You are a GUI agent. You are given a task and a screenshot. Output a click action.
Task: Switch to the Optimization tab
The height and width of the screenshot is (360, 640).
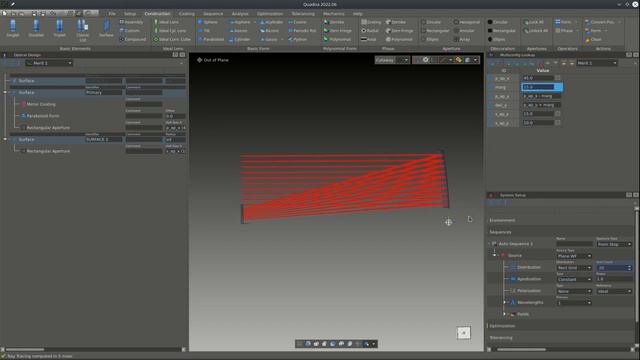pyautogui.click(x=270, y=13)
